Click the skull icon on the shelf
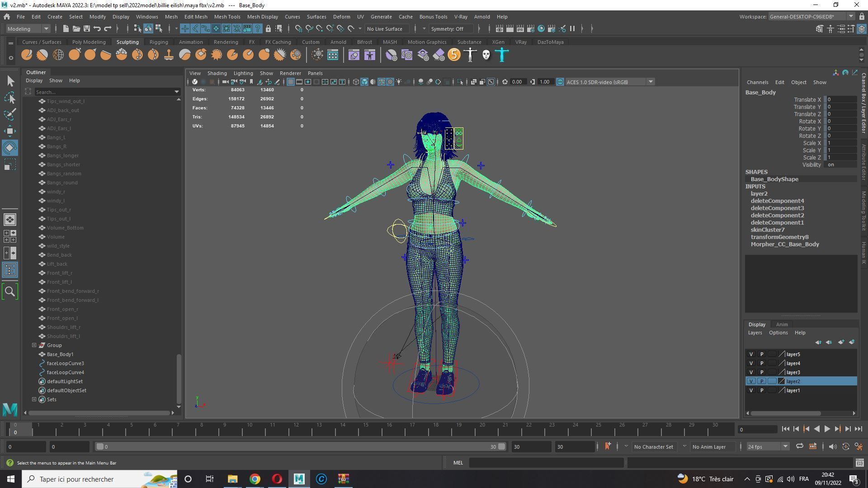The image size is (868, 488). coord(486,55)
